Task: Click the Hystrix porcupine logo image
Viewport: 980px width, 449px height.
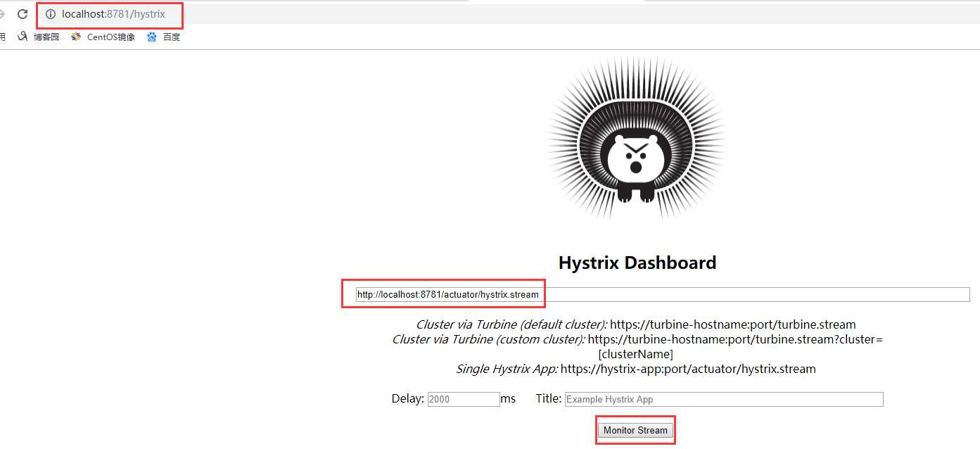Action: pyautogui.click(x=637, y=139)
